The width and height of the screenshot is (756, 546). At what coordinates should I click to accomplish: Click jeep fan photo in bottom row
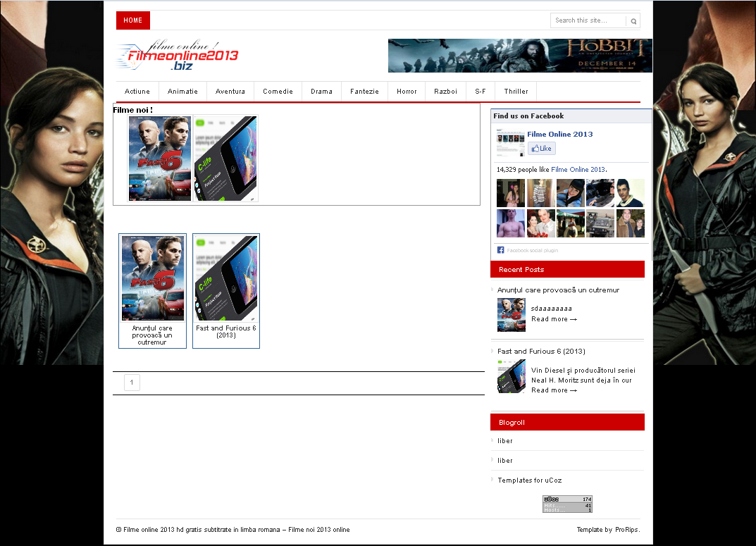[600, 223]
